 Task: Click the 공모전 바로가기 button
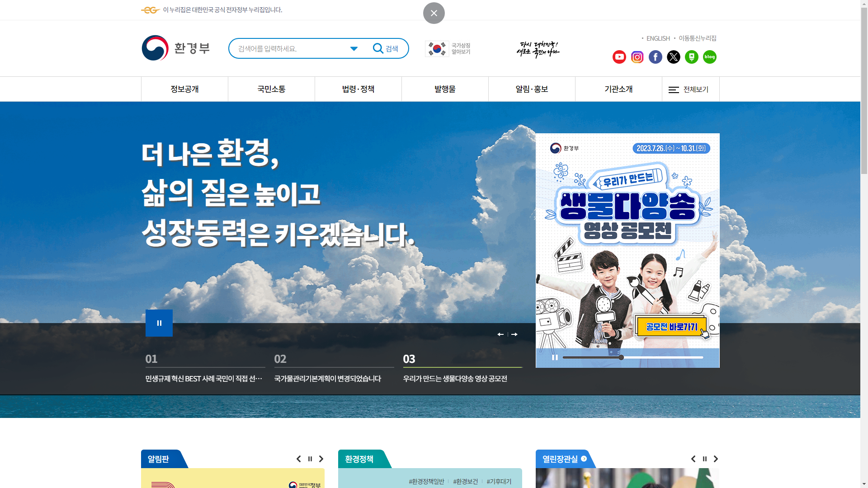[x=671, y=327]
